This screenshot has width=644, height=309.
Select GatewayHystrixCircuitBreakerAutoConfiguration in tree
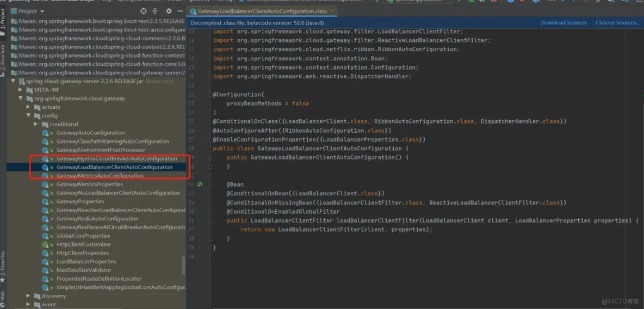[x=116, y=159]
